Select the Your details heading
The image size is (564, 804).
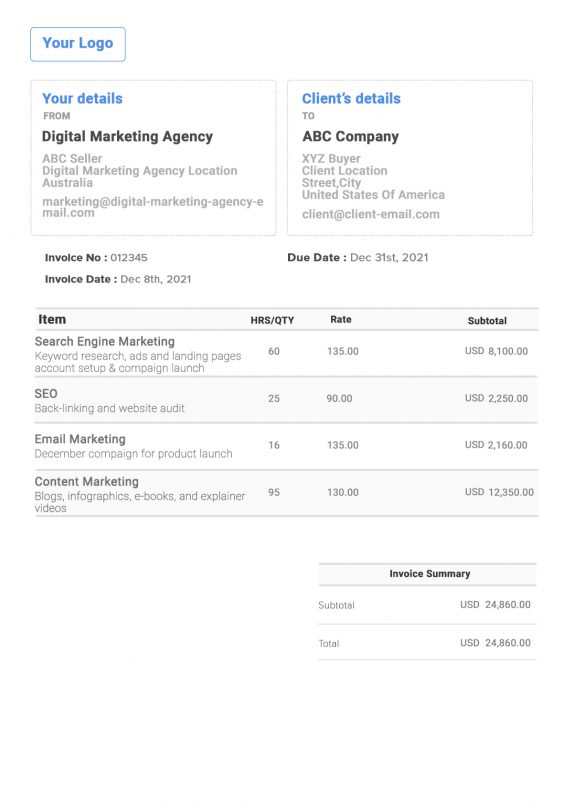(83, 98)
